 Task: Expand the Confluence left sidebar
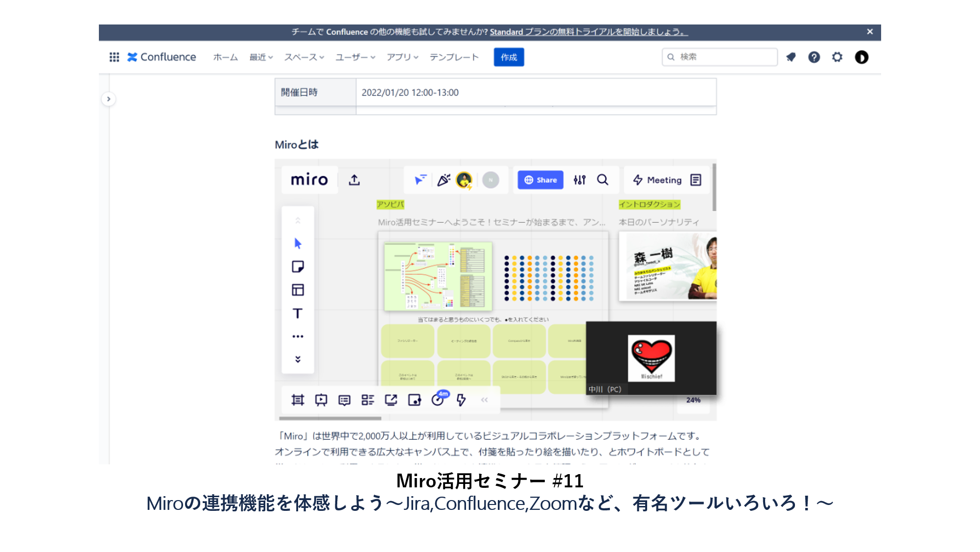coord(109,99)
